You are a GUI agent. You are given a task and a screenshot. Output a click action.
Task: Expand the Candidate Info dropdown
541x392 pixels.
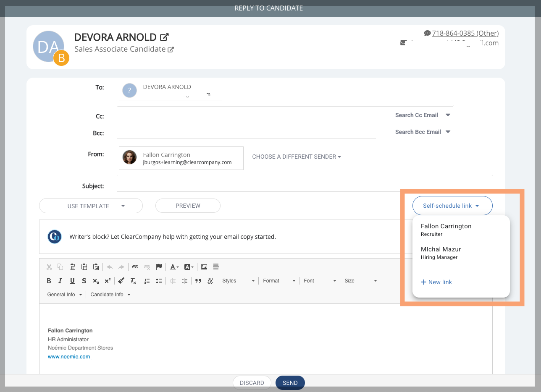(x=110, y=295)
